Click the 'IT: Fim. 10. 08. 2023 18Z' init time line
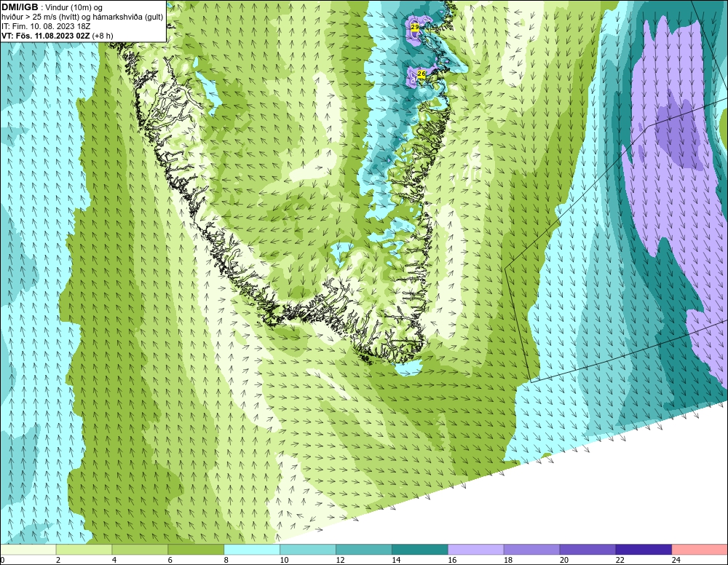The image size is (728, 565). (x=46, y=26)
